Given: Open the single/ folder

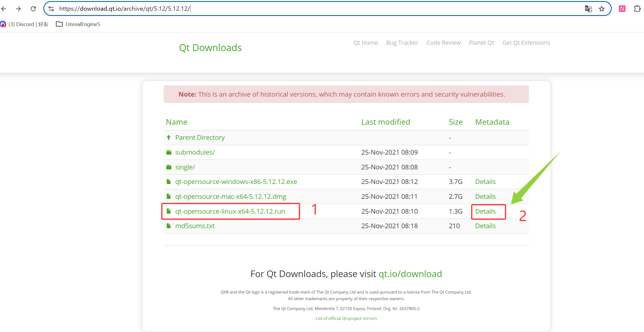Looking at the screenshot, I should [x=185, y=167].
